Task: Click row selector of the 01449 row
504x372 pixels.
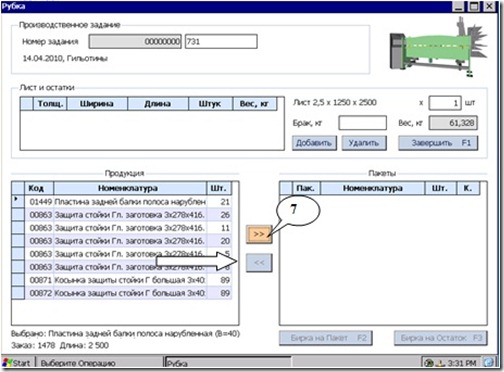Action: pos(18,202)
